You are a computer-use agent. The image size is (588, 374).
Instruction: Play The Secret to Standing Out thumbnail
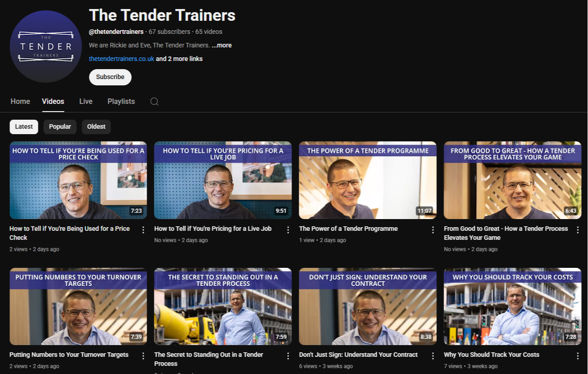click(x=223, y=307)
